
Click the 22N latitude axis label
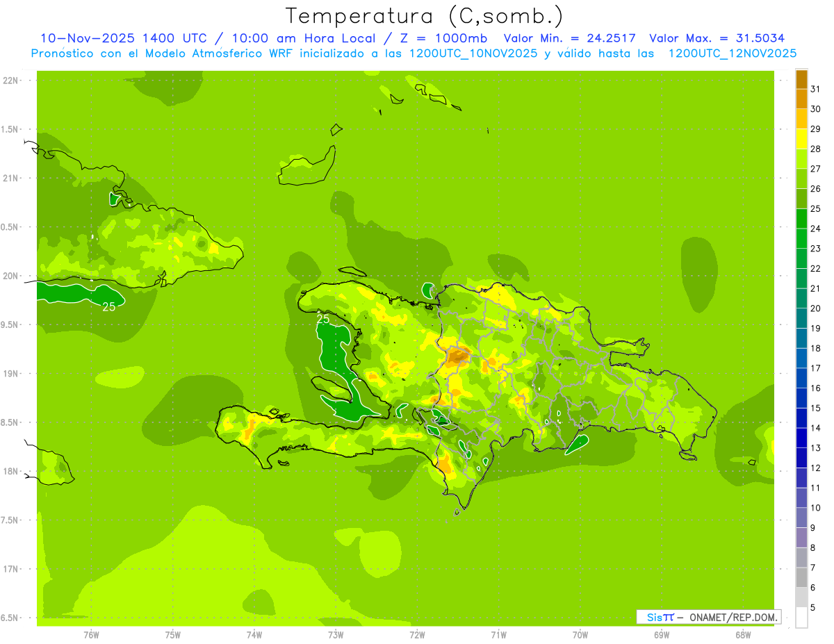pyautogui.click(x=11, y=81)
